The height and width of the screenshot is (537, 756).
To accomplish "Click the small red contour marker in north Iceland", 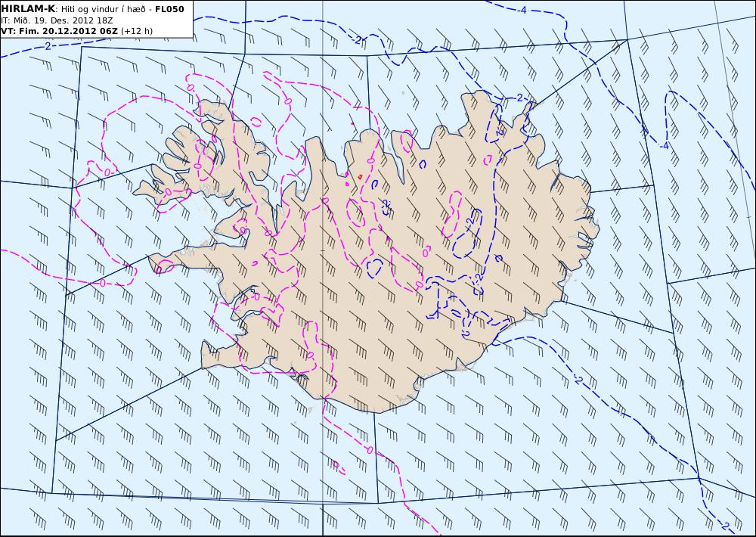I will (360, 176).
